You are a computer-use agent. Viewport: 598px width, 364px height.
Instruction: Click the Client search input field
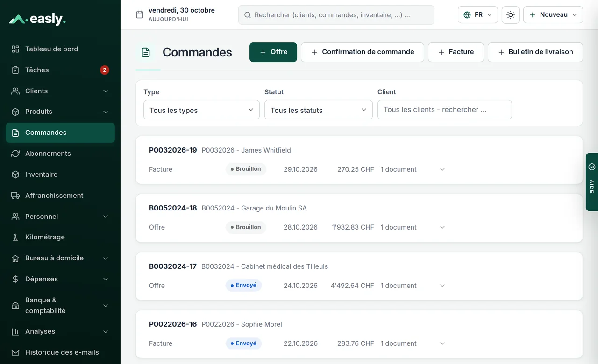click(445, 110)
